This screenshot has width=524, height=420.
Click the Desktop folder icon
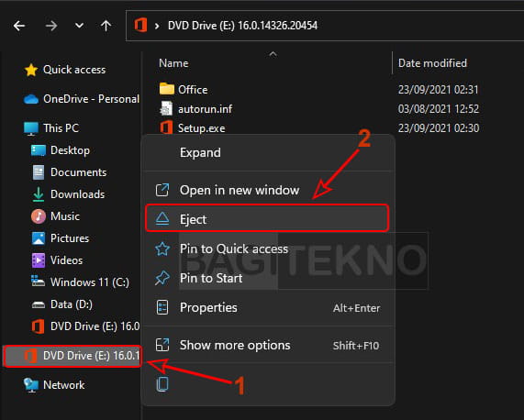(39, 150)
